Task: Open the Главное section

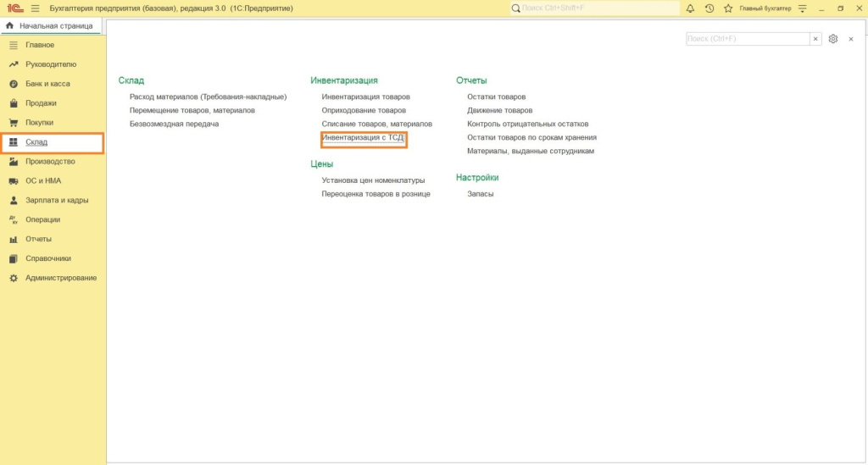Action: click(53, 45)
